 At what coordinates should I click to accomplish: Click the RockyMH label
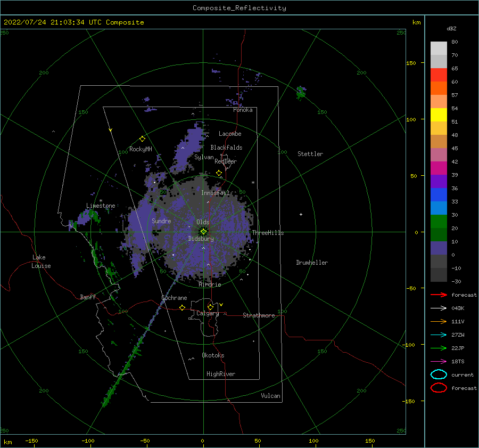pos(141,149)
